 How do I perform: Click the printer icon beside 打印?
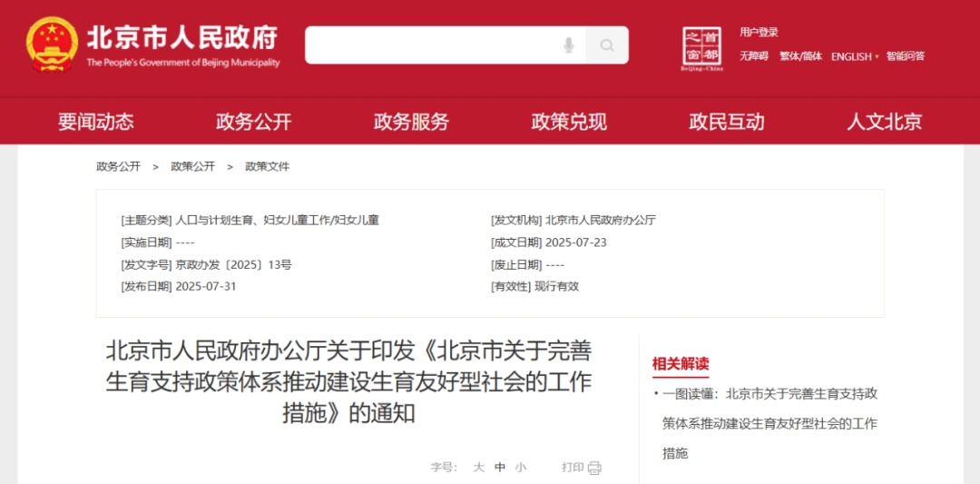[x=594, y=468]
